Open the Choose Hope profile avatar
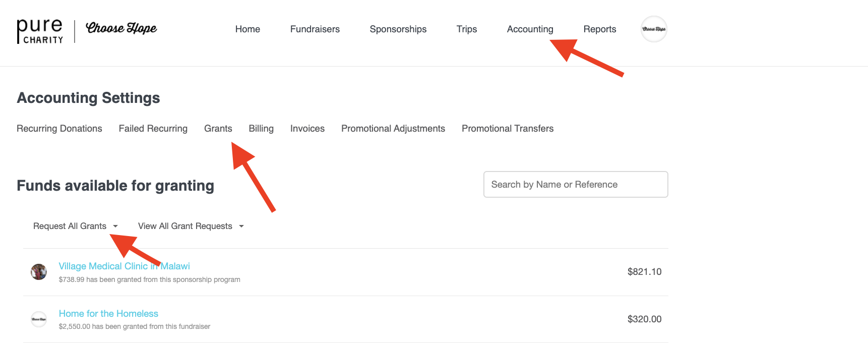Screen dimensions: 868x343 [x=654, y=29]
